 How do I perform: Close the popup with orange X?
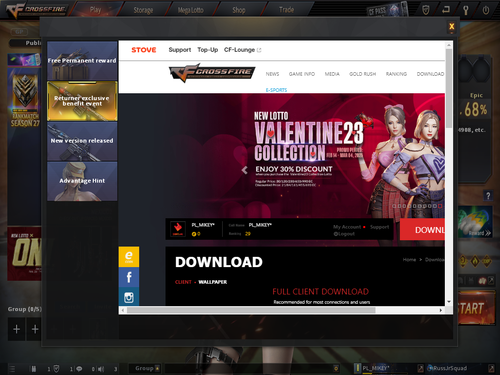(452, 27)
